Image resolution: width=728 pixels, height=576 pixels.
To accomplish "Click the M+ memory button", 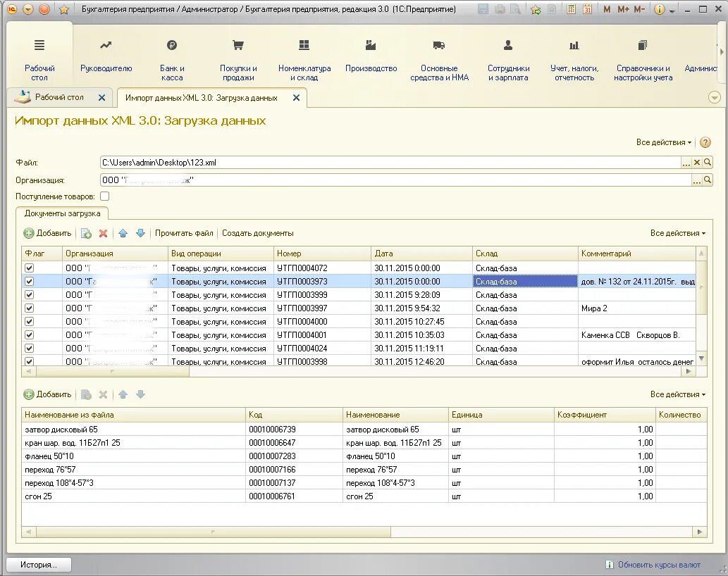I will coord(623,9).
